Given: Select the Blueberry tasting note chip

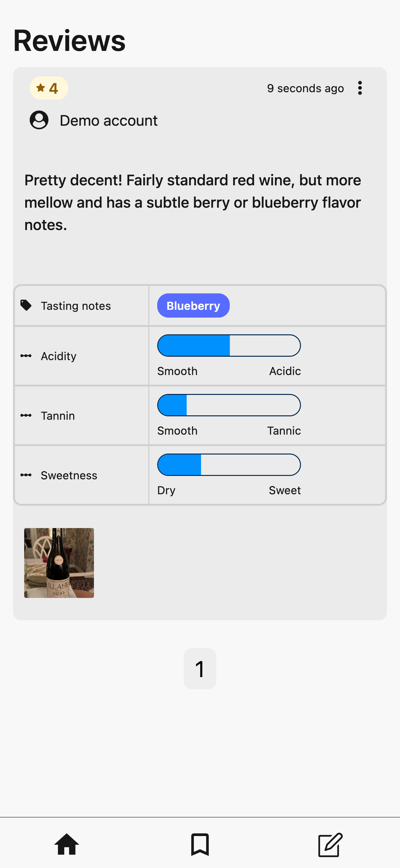Looking at the screenshot, I should [193, 305].
